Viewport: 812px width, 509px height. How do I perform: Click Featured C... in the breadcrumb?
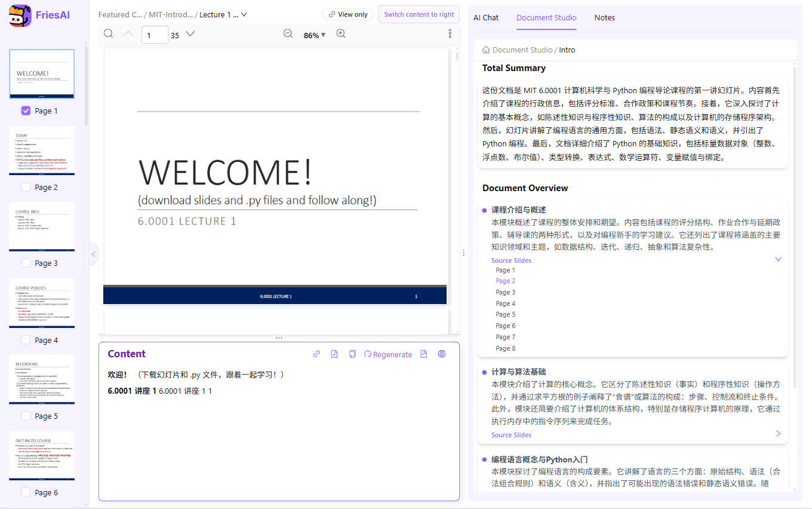pos(120,14)
